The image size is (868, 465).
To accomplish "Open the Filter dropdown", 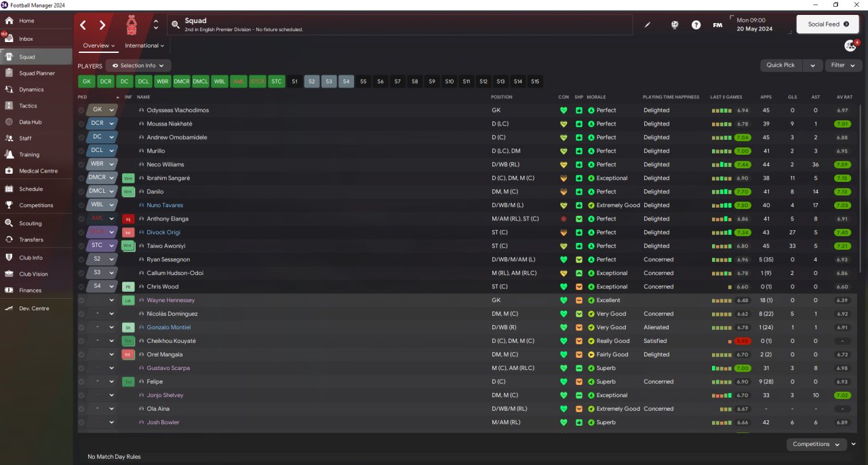I will click(x=844, y=65).
